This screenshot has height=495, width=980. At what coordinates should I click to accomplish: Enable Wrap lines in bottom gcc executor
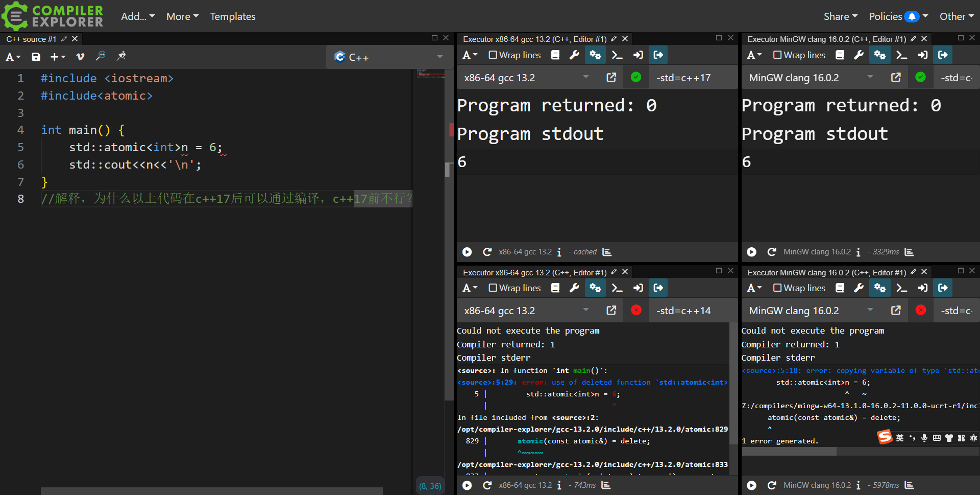pos(514,288)
